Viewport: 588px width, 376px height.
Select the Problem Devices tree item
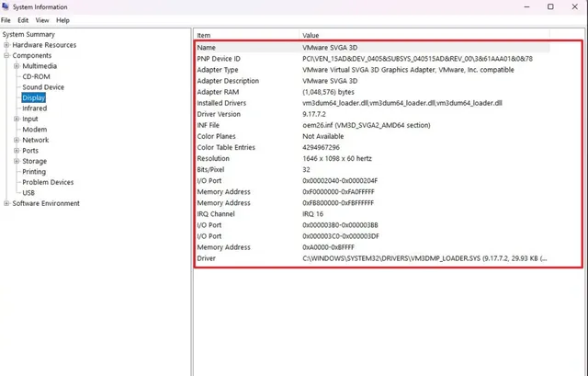pos(48,182)
